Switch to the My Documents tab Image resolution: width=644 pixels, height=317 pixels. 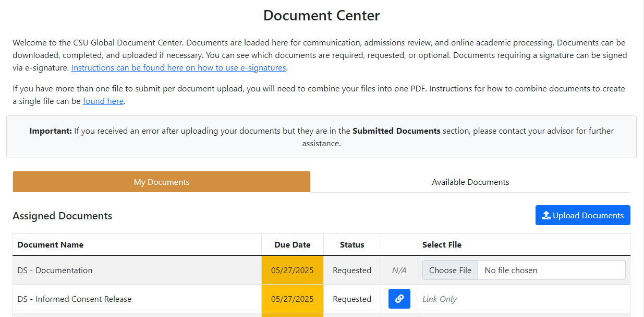[x=162, y=182]
